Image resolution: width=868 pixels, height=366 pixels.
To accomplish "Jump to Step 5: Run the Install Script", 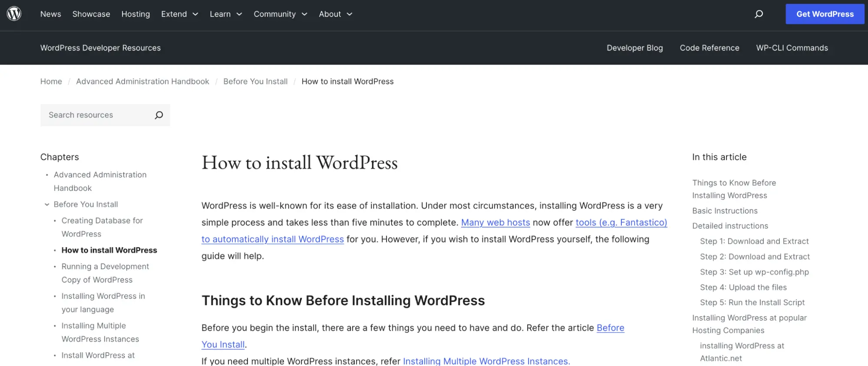I will tap(752, 302).
